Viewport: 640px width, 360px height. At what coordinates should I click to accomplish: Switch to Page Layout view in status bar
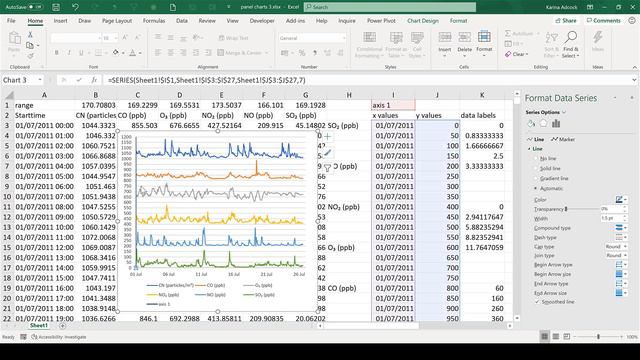[556, 337]
